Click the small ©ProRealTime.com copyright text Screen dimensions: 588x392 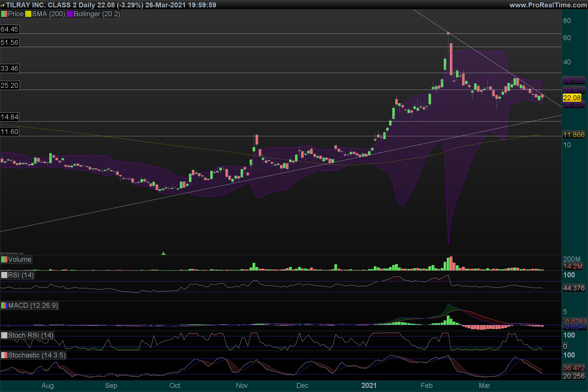(12, 253)
